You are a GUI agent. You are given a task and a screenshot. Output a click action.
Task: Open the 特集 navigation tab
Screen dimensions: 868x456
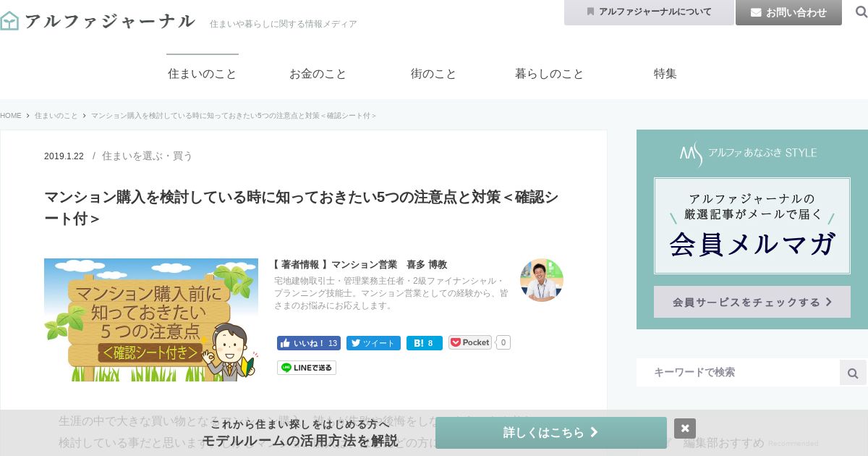tap(665, 74)
